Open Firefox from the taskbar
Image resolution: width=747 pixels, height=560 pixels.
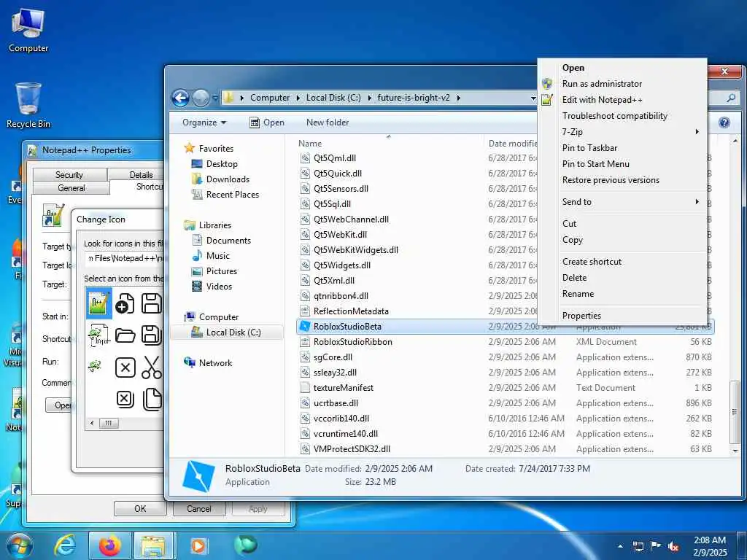pyautogui.click(x=110, y=545)
